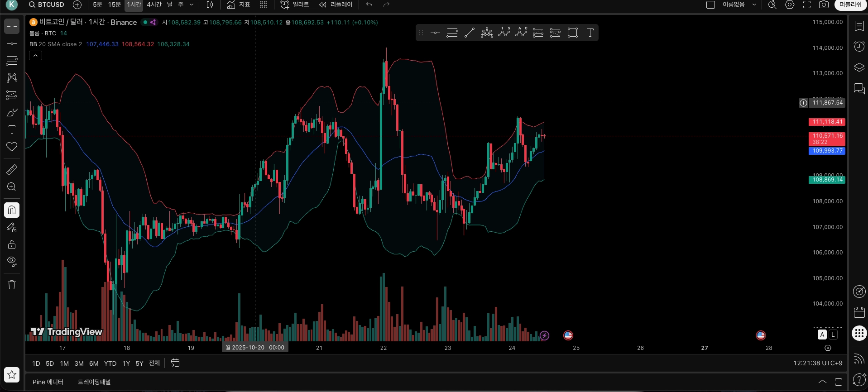Image resolution: width=868 pixels, height=392 pixels.
Task: Select the 15분 timeframe
Action: (x=115, y=5)
